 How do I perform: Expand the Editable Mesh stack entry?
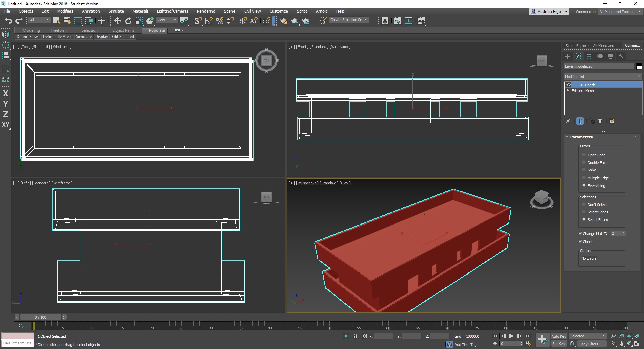point(568,90)
